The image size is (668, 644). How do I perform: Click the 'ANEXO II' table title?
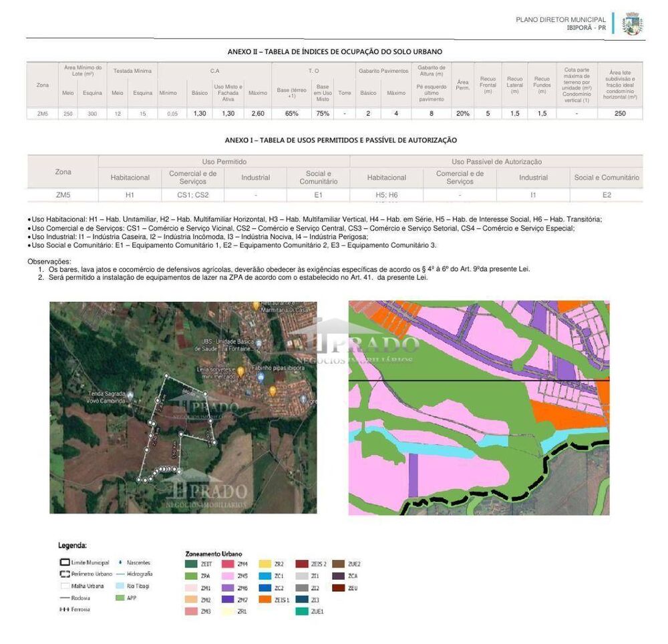tap(335, 51)
